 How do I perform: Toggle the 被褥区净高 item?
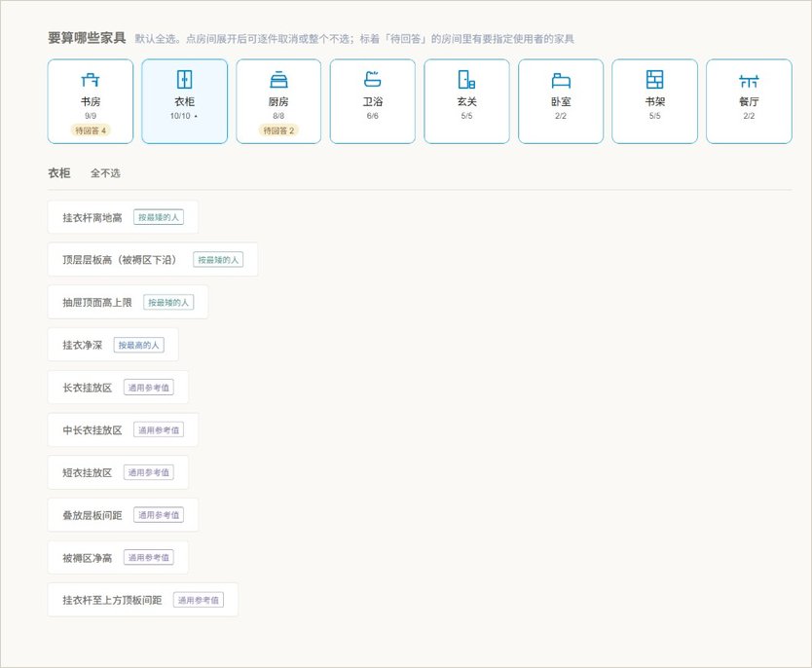click(x=118, y=558)
